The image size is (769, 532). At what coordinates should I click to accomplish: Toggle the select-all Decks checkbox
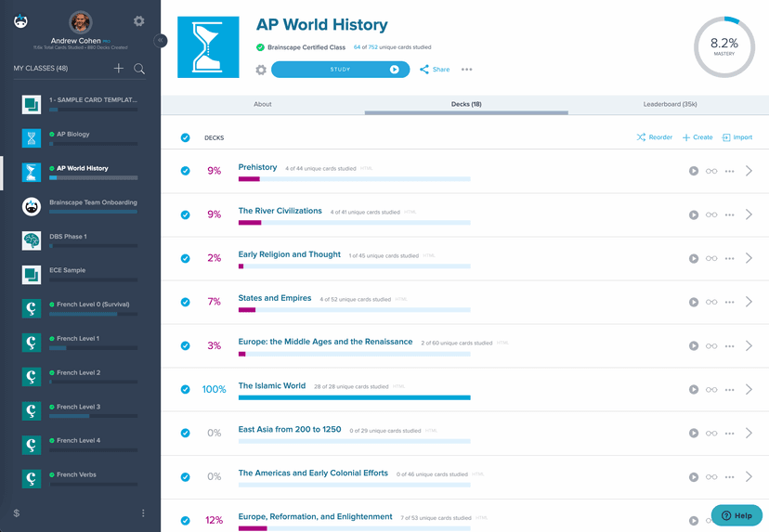(x=185, y=137)
